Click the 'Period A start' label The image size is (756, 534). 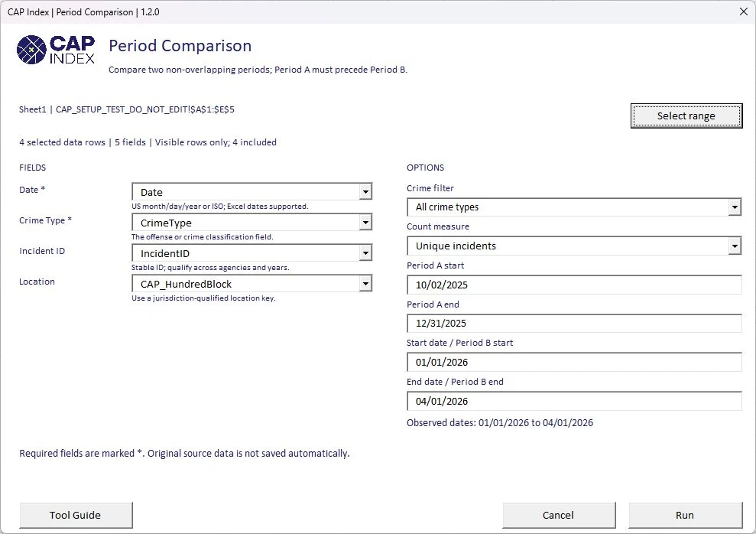point(436,265)
